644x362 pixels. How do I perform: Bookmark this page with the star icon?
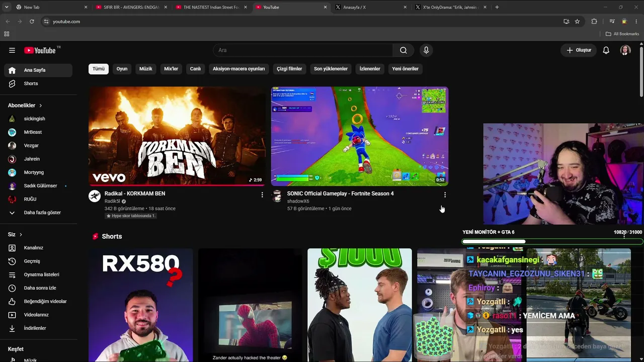(577, 22)
